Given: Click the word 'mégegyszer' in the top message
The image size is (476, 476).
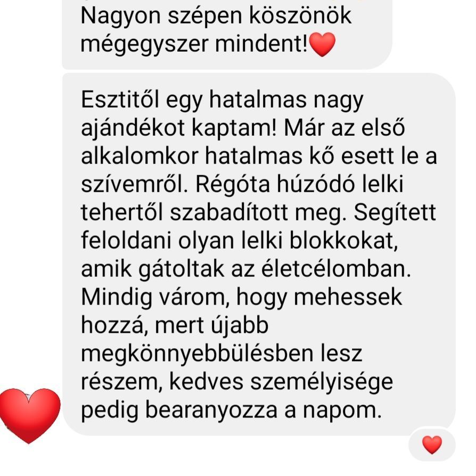Looking at the screenshot, I should (144, 45).
